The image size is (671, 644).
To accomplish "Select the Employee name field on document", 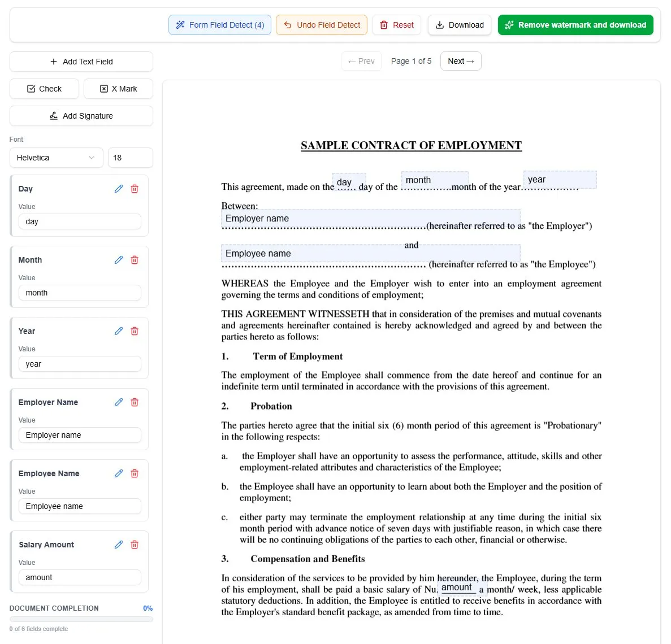I will 371,253.
